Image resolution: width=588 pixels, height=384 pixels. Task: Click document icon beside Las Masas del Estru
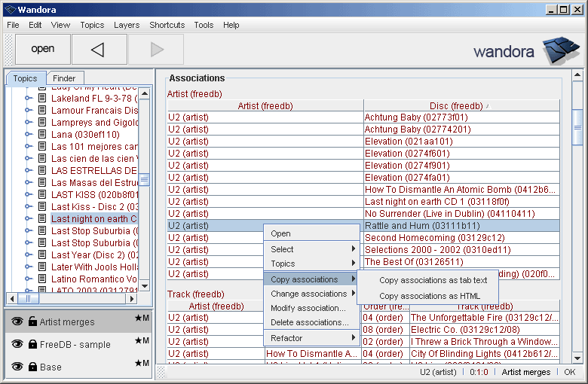[42, 182]
